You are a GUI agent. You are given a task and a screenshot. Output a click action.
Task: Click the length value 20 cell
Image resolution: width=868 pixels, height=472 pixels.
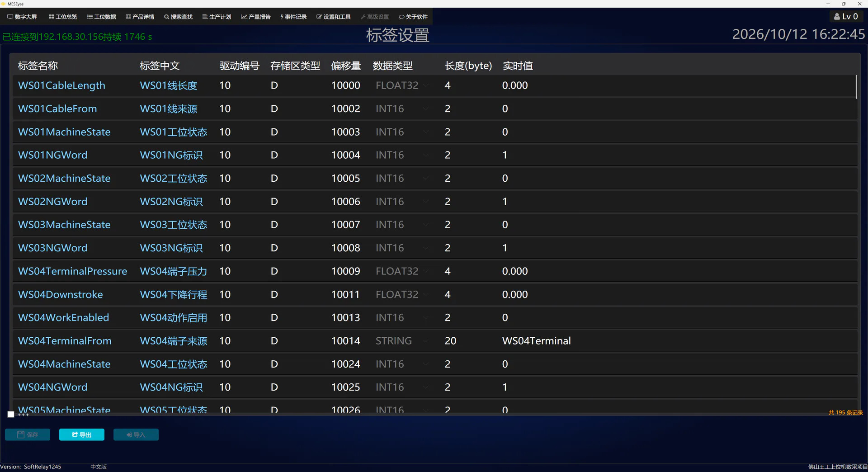pyautogui.click(x=450, y=341)
